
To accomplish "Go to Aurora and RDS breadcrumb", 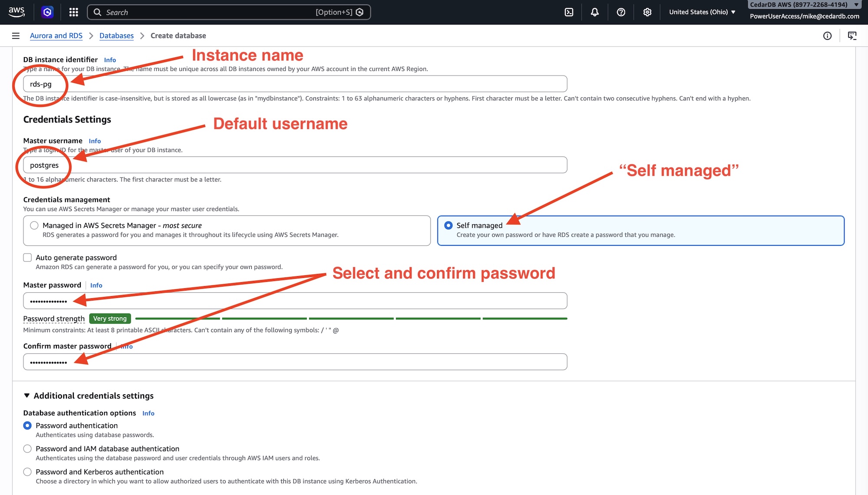I will (x=56, y=36).
